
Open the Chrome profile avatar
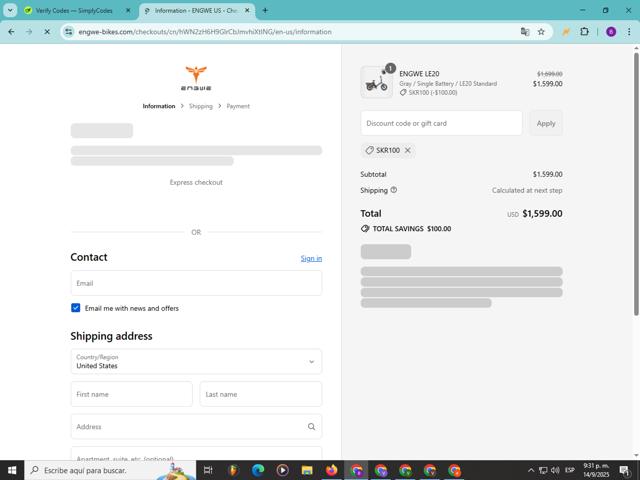(x=611, y=31)
